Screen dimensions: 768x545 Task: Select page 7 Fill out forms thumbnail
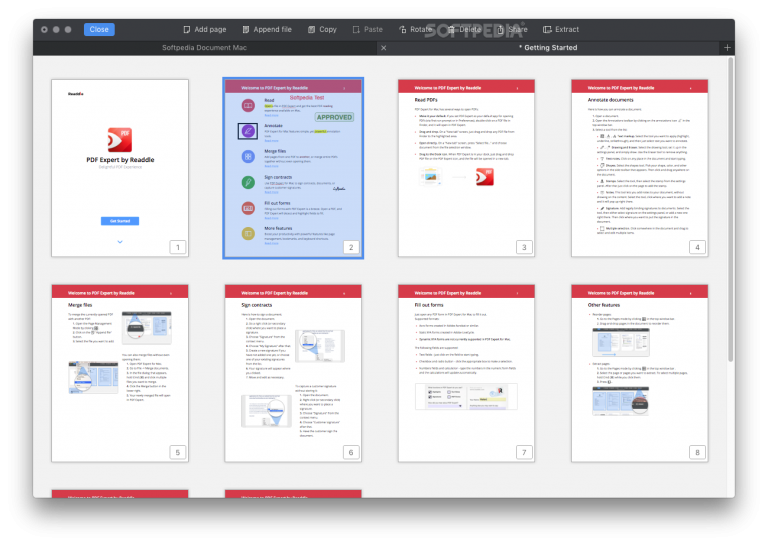click(x=466, y=373)
